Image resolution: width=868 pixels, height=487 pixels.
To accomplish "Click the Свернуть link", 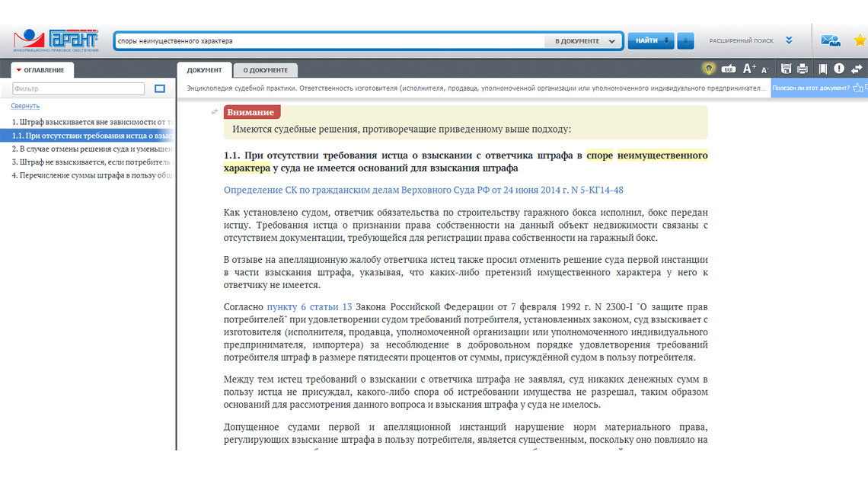I will (25, 106).
